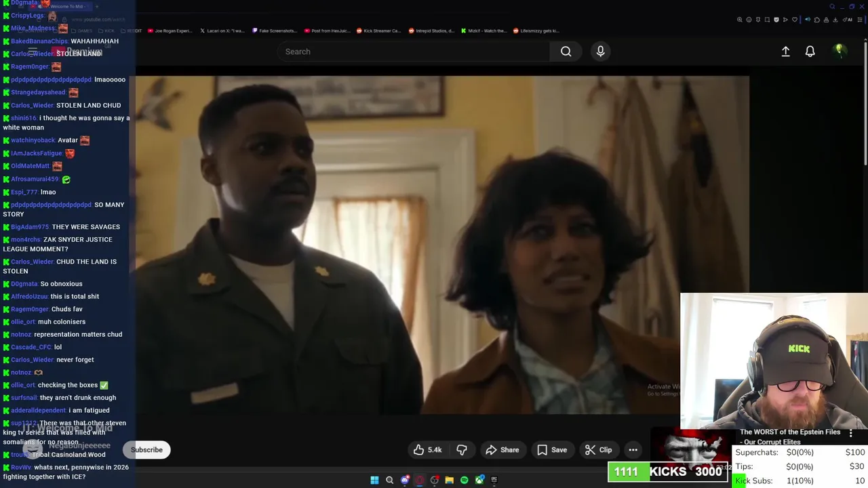Click chat username surfsnail
This screenshot has width=868, height=488.
[x=24, y=398]
